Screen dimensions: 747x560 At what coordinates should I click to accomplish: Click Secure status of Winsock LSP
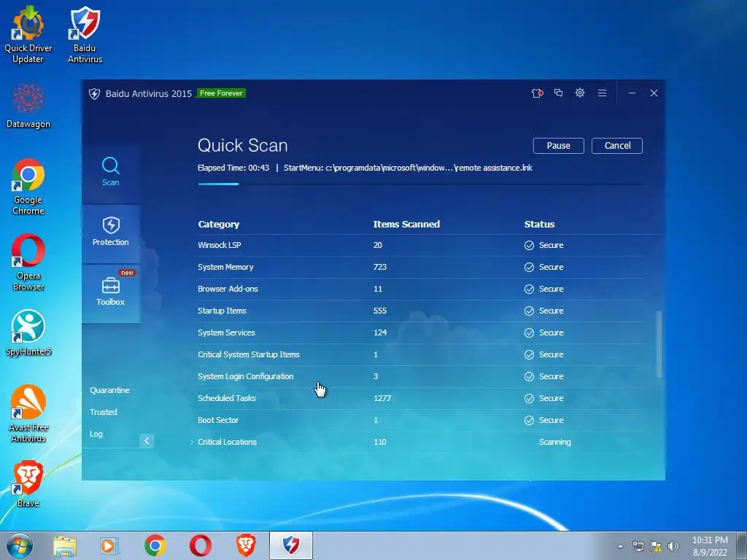pyautogui.click(x=543, y=245)
